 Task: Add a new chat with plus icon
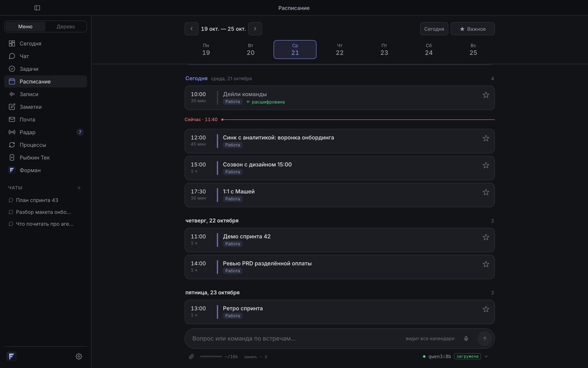(79, 188)
